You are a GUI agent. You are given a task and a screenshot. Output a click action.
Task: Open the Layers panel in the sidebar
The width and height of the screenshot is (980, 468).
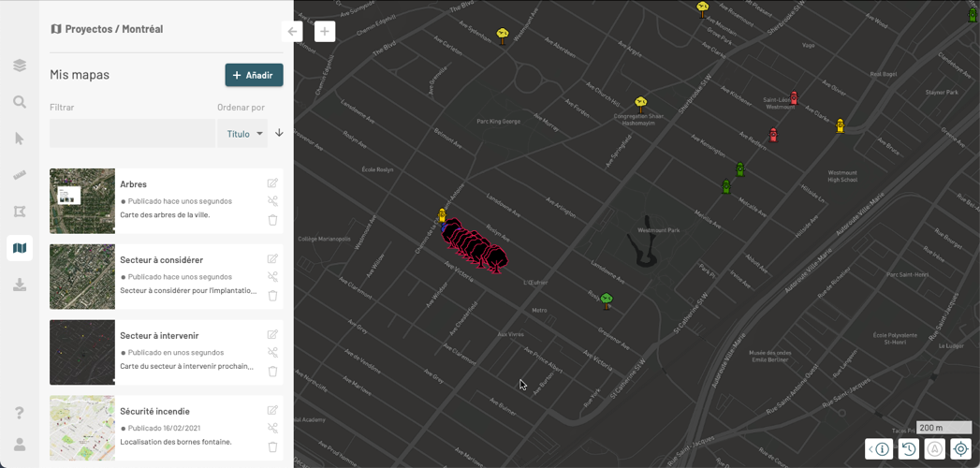point(20,66)
